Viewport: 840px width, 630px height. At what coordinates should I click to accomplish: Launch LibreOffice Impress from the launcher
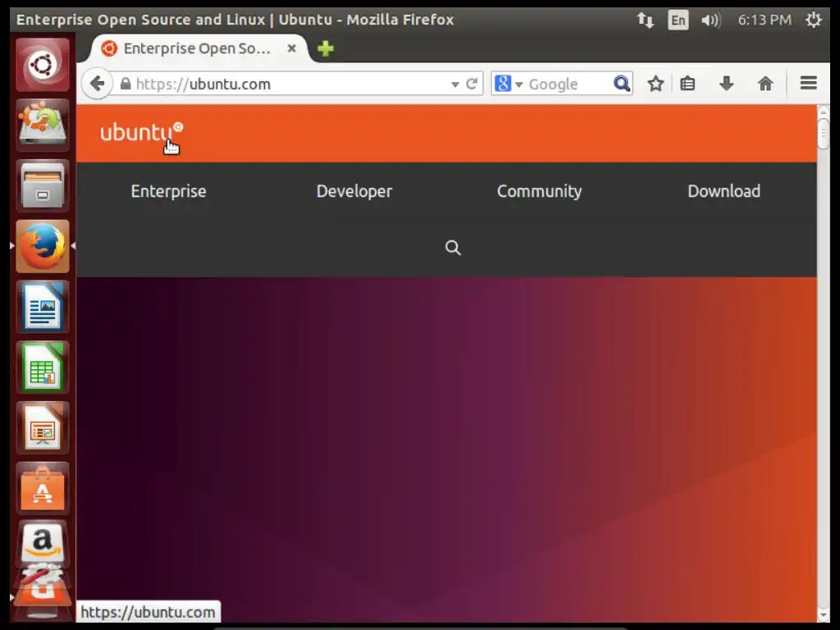43,428
